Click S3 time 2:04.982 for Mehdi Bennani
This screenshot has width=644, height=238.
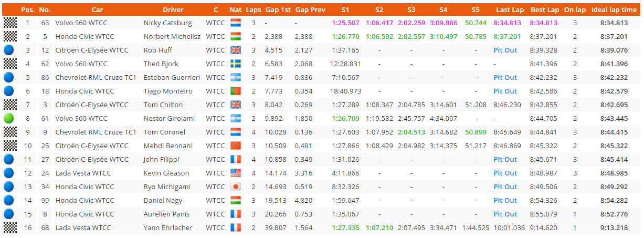tap(410, 146)
